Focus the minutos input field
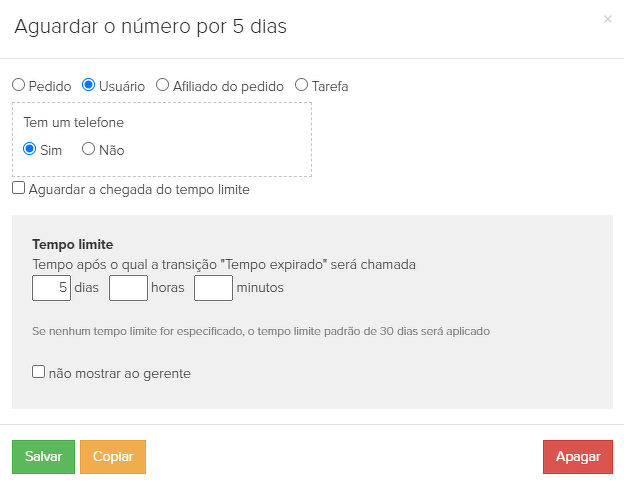Screen dimensions: 624x485 click(213, 288)
